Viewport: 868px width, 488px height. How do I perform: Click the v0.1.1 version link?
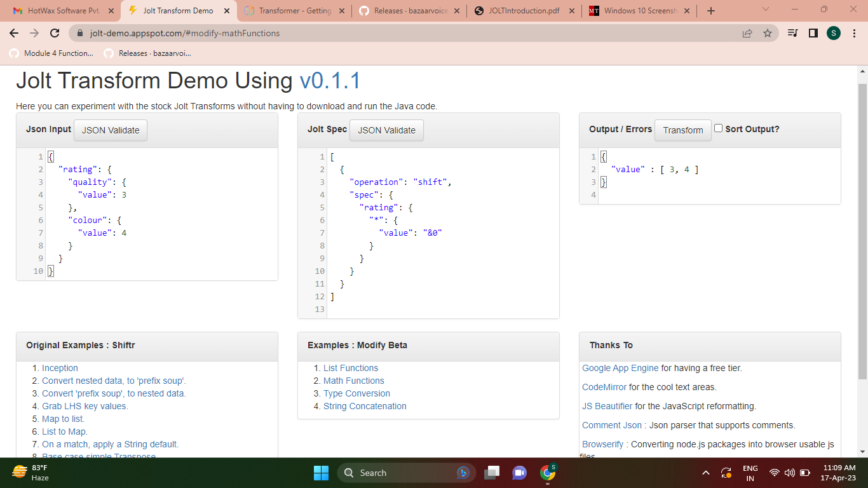330,81
